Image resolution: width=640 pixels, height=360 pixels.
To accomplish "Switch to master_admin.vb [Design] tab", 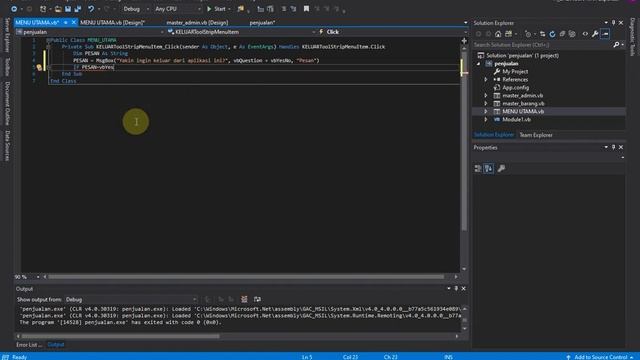I will pos(197,22).
